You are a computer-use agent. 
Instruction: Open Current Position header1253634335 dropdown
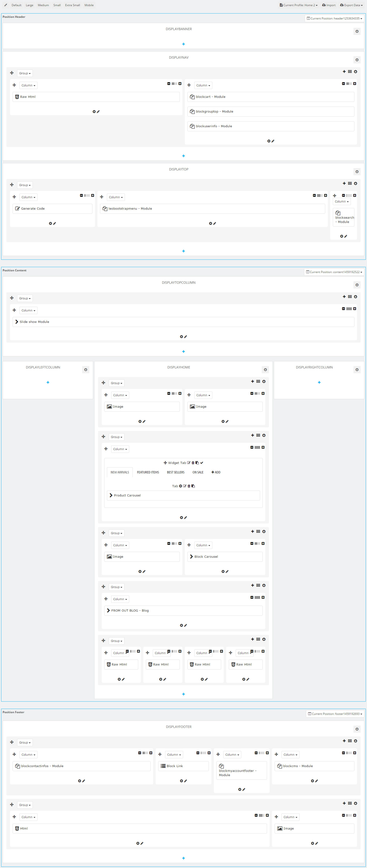pos(334,19)
